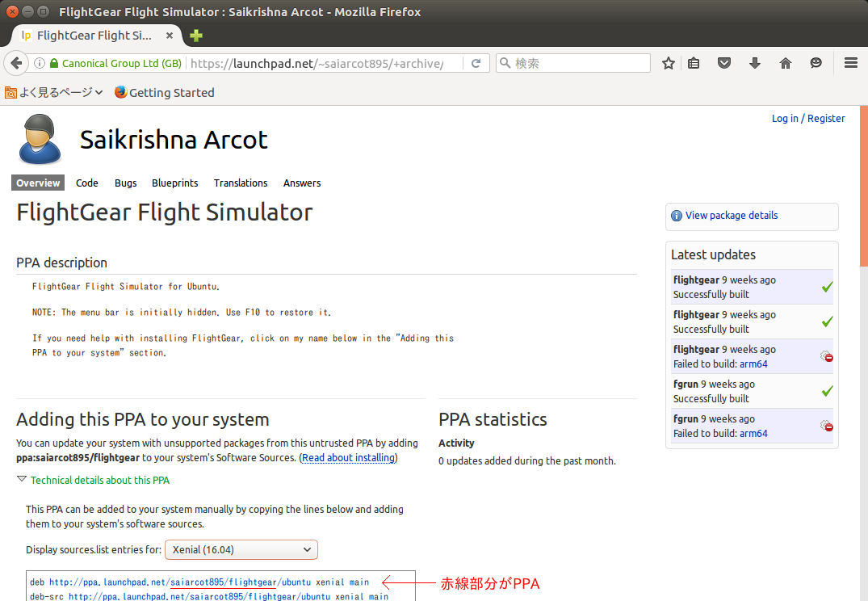Open the Xenial (16.04) sources.list dropdown
The height and width of the screenshot is (601, 868).
241,549
